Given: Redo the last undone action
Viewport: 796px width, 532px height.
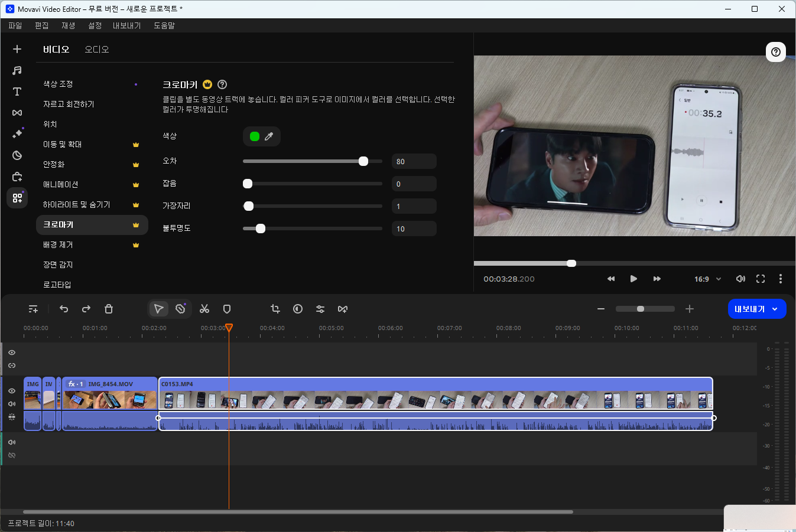Looking at the screenshot, I should point(86,309).
